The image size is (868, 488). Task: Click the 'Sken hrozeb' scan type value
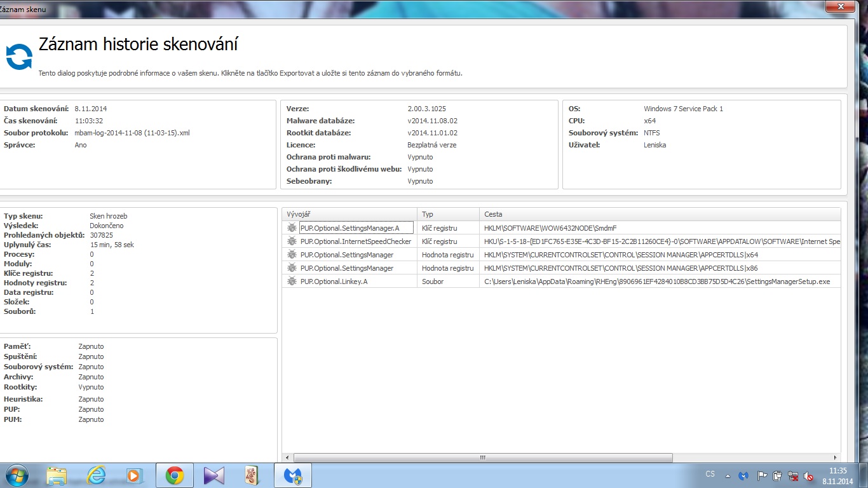[109, 216]
